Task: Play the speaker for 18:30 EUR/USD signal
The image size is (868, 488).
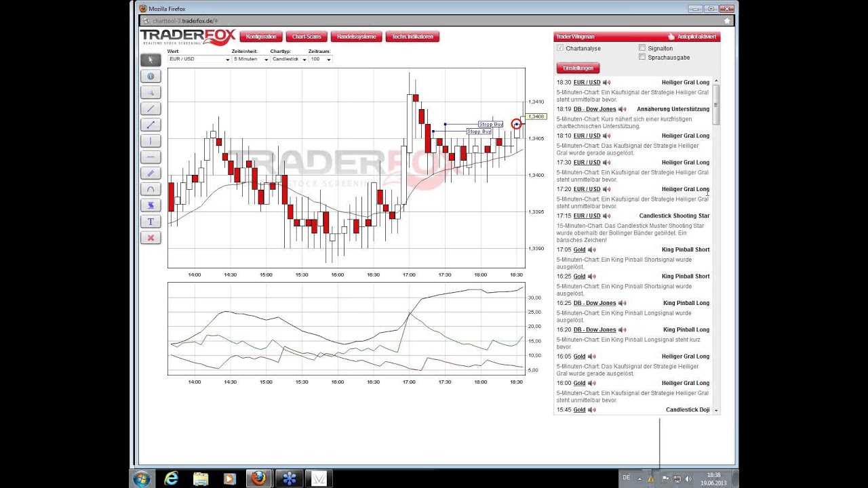Action: point(607,83)
